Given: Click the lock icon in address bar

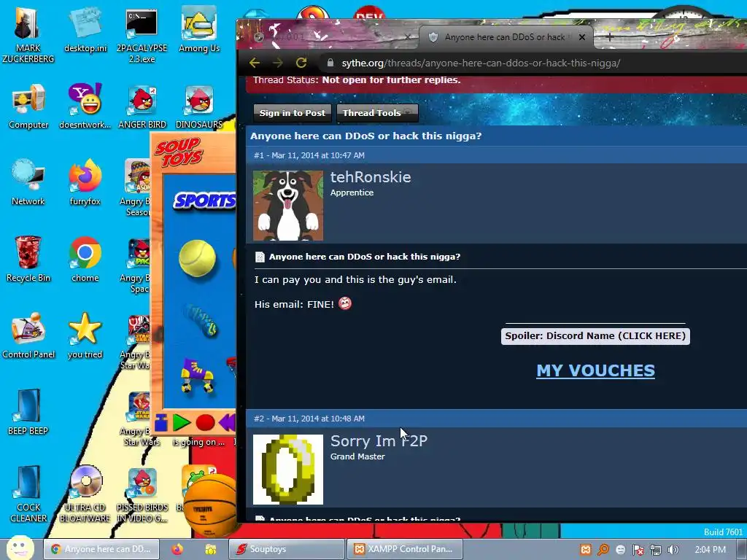Looking at the screenshot, I should [330, 63].
